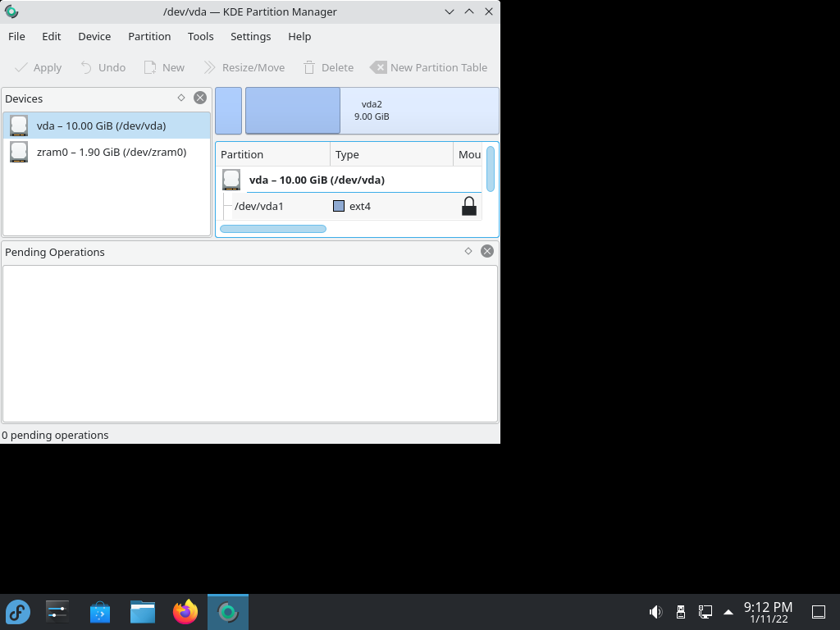The height and width of the screenshot is (630, 840).
Task: Click the Undo toolbar button
Action: (x=103, y=67)
